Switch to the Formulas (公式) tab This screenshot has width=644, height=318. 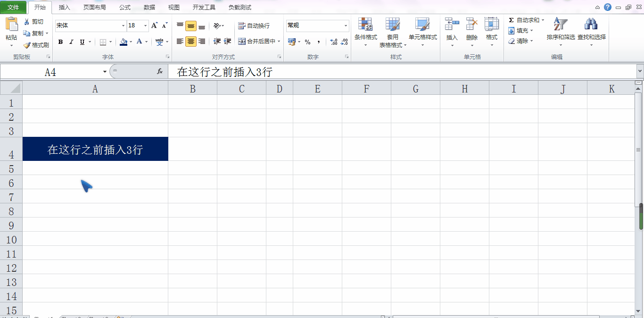tap(125, 8)
